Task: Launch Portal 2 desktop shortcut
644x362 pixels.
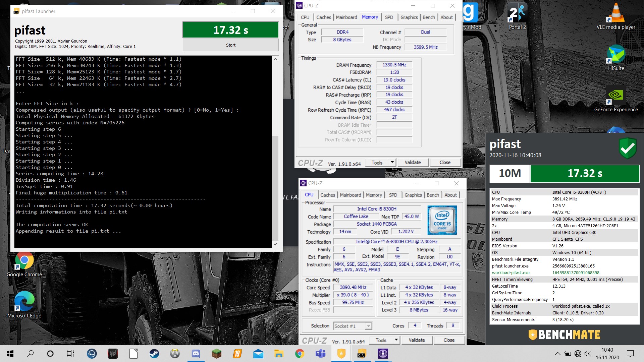Action: [517, 16]
